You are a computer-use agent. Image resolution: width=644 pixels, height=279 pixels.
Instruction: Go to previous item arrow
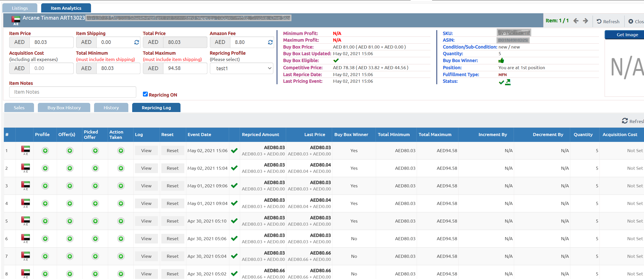(x=576, y=21)
